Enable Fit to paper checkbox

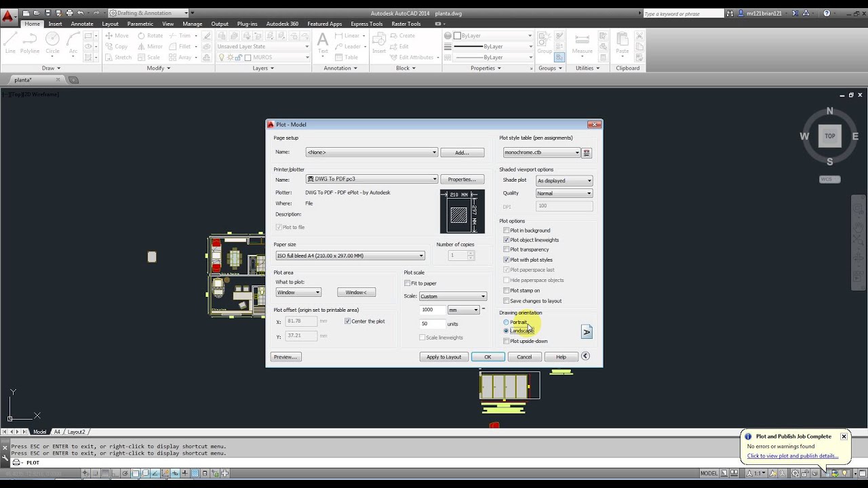click(x=407, y=283)
